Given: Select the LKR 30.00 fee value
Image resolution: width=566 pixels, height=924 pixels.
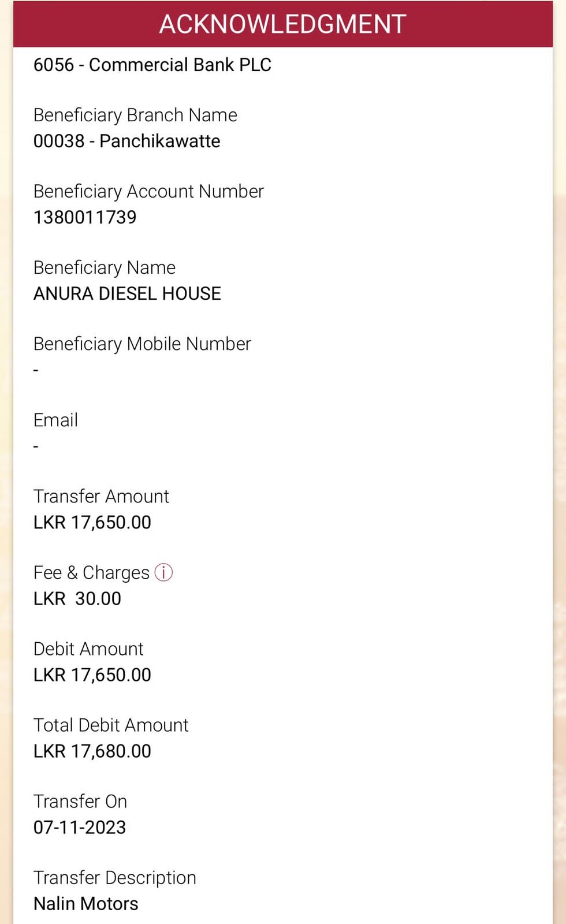Looking at the screenshot, I should click(x=77, y=598).
